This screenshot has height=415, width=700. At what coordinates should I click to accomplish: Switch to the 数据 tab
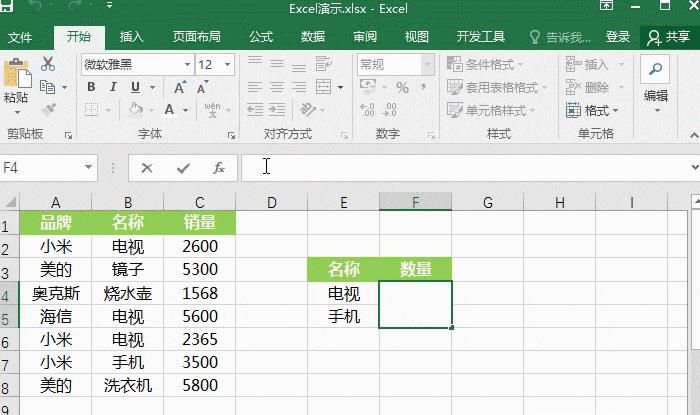(313, 37)
